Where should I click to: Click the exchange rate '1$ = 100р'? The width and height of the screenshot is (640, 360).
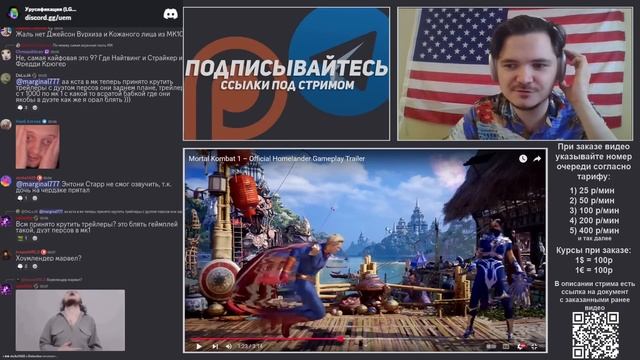click(594, 260)
